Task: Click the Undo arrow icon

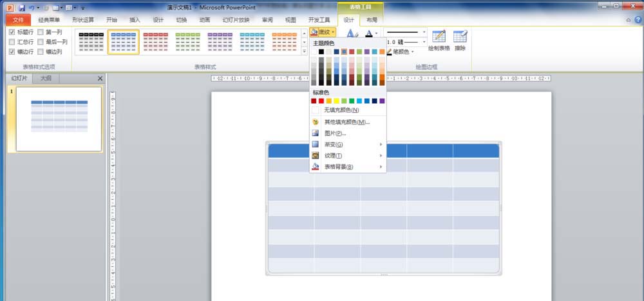Action: (32, 7)
